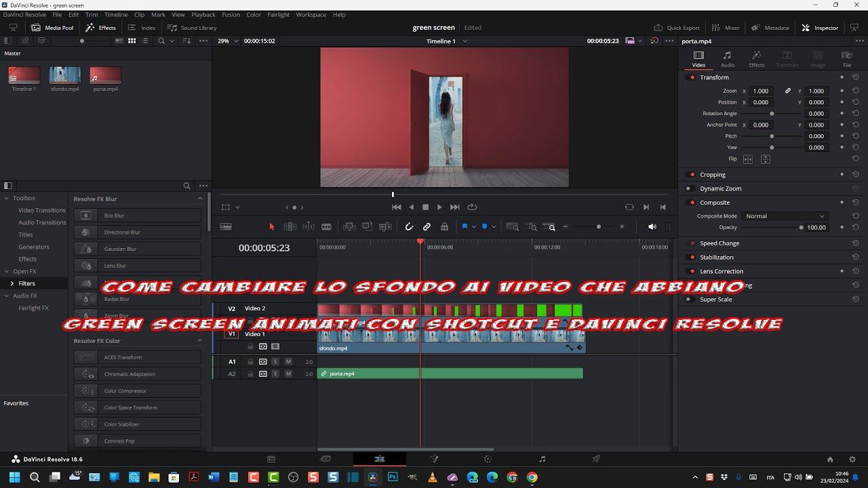The height and width of the screenshot is (488, 868).
Task: Open the Index panel
Action: coord(142,28)
